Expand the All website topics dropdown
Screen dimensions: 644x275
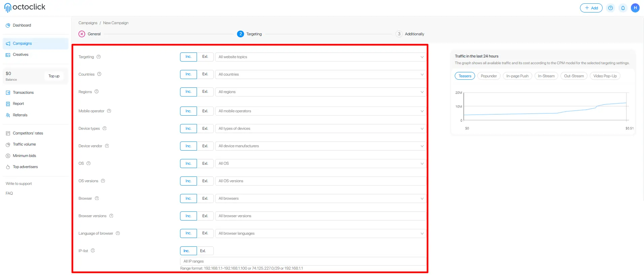click(x=320, y=57)
